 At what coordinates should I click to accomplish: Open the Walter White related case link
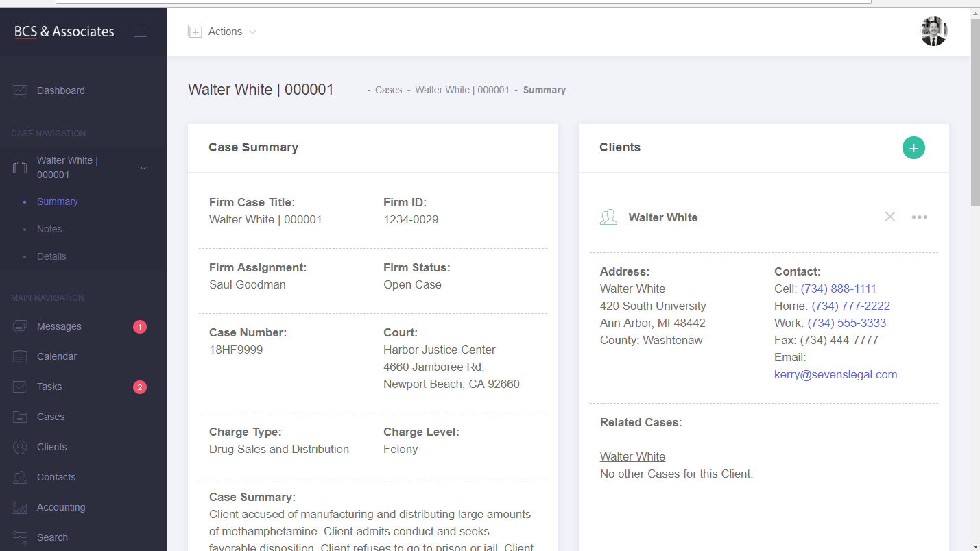pyautogui.click(x=632, y=456)
